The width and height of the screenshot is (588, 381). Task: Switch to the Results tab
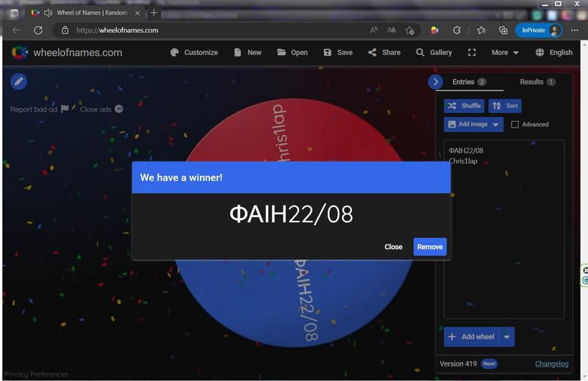point(537,81)
